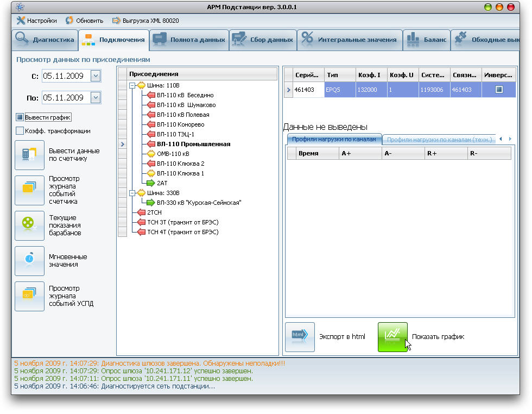The image size is (532, 414).
Task: Select the Профили нагрузки по каналам (техн.) tab
Action: tap(439, 140)
